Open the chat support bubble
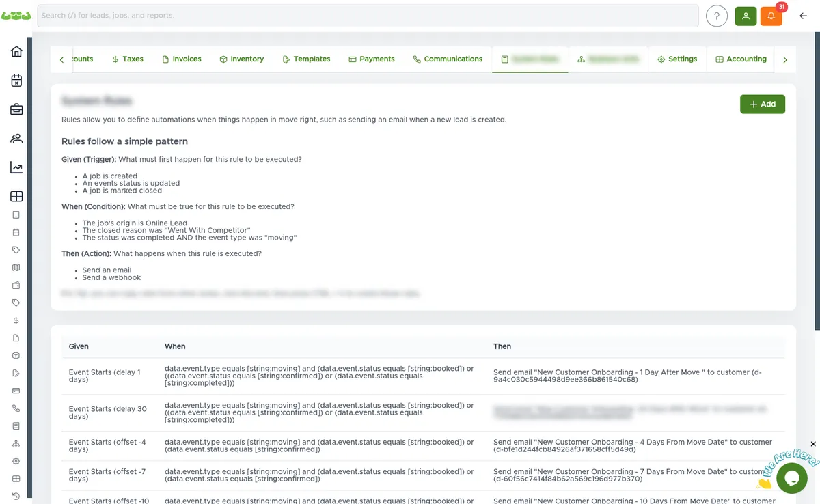This screenshot has height=504, width=820. tap(791, 478)
